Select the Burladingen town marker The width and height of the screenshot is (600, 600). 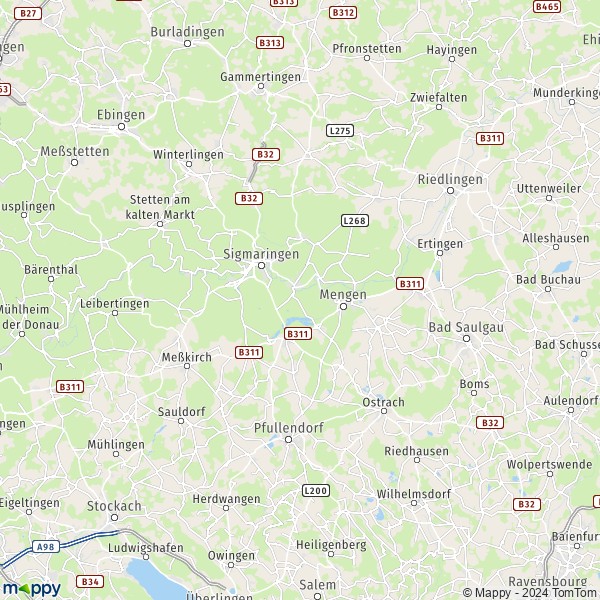[x=188, y=44]
